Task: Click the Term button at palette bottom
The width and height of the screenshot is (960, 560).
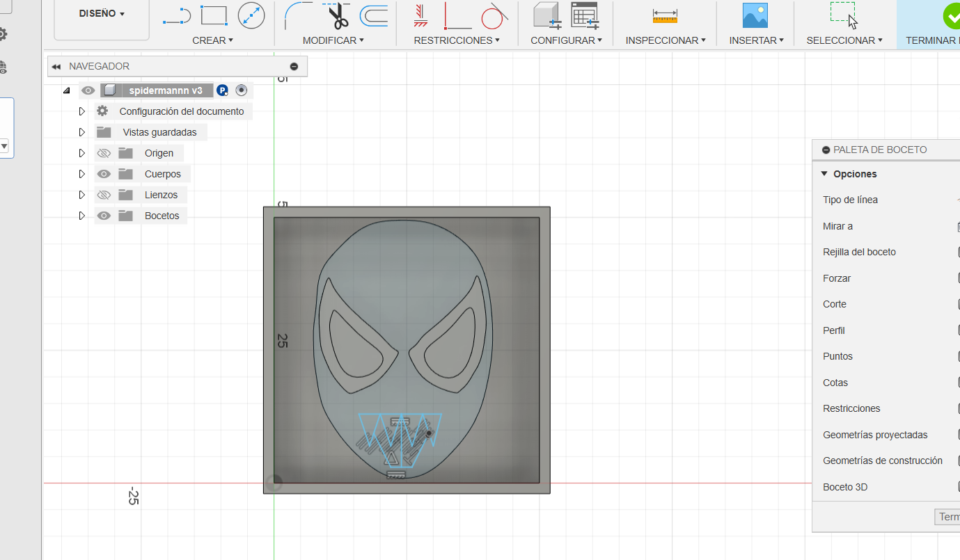Action: pyautogui.click(x=947, y=517)
